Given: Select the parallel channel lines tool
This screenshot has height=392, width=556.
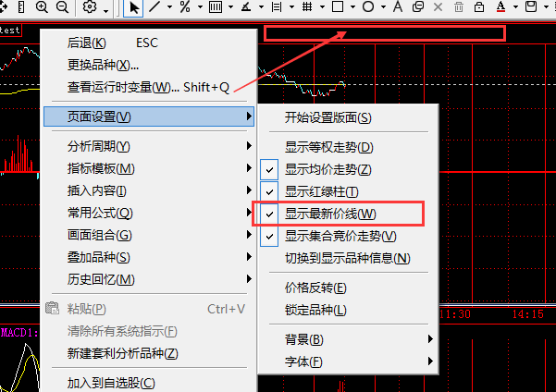Looking at the screenshot, I should point(277,6).
